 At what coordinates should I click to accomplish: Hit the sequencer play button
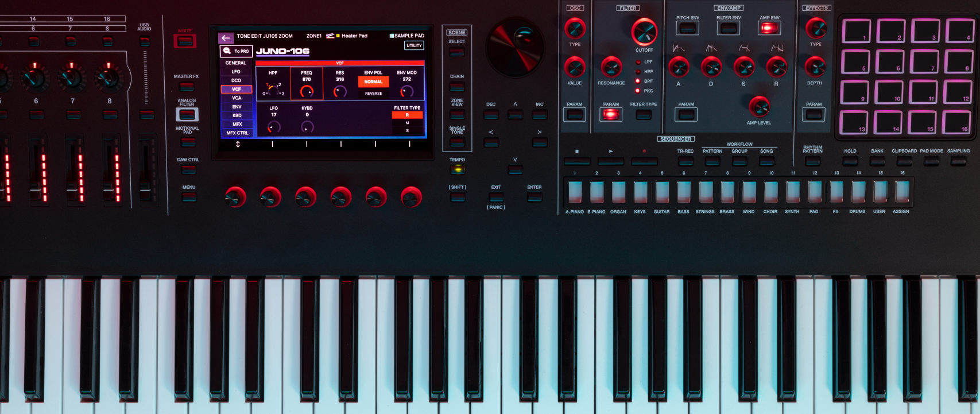coord(610,161)
